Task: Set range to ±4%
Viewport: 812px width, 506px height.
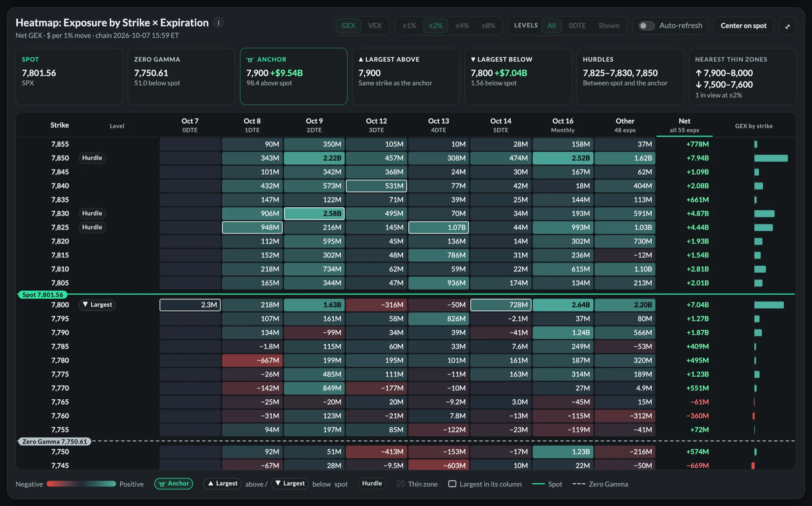Action: [x=462, y=26]
